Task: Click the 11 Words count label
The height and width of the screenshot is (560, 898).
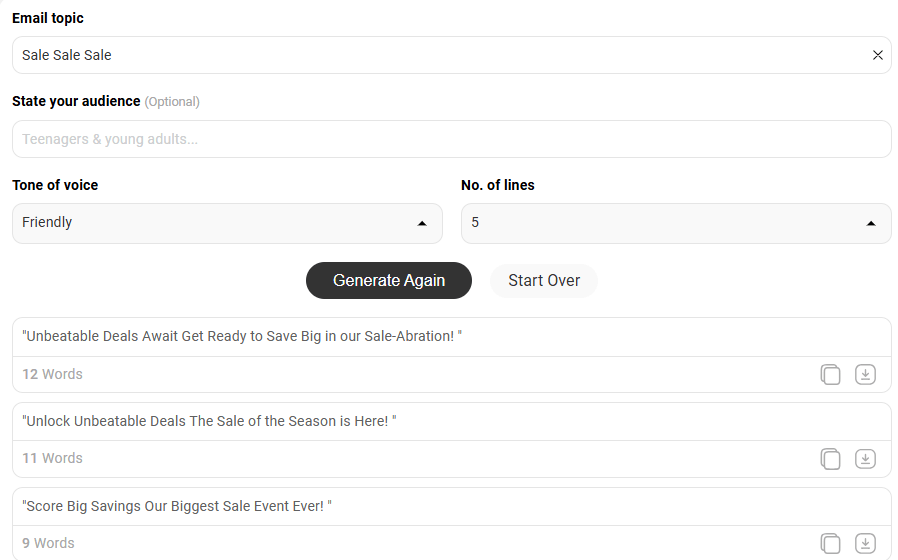Action: coord(52,458)
